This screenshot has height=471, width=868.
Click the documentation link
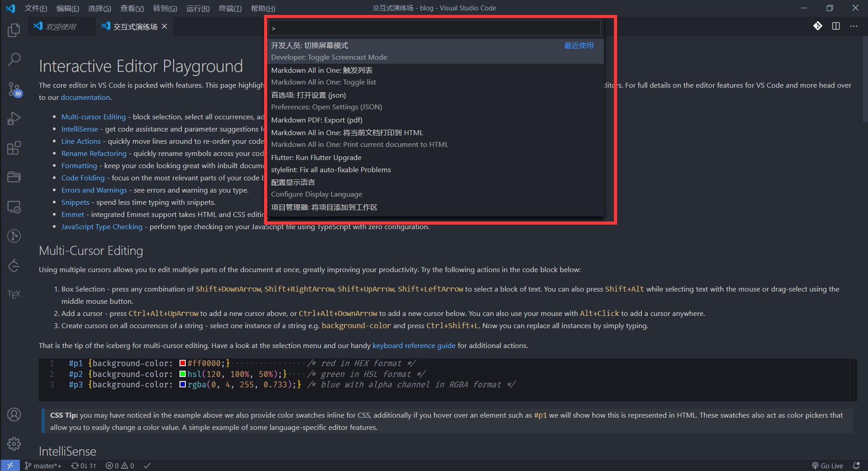[x=85, y=98]
